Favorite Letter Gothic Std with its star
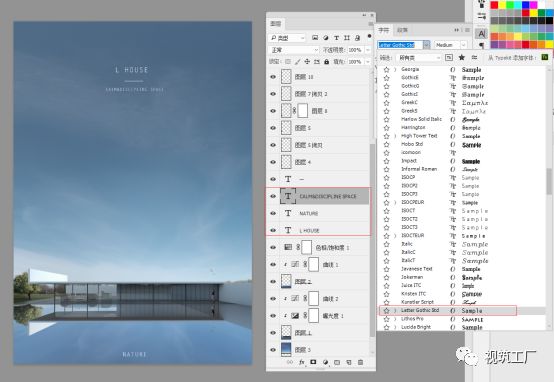 pos(387,311)
